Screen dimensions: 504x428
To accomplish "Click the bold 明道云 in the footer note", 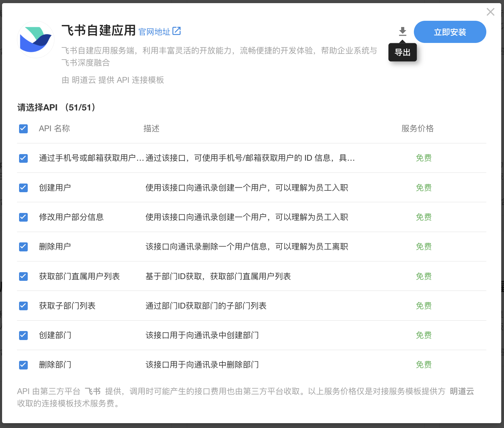I will pyautogui.click(x=462, y=391).
